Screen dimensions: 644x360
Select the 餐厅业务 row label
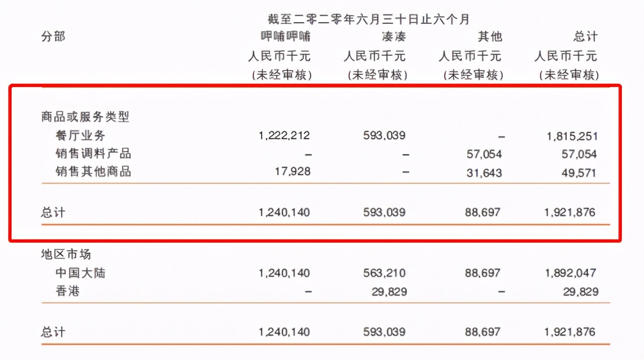[x=81, y=136]
